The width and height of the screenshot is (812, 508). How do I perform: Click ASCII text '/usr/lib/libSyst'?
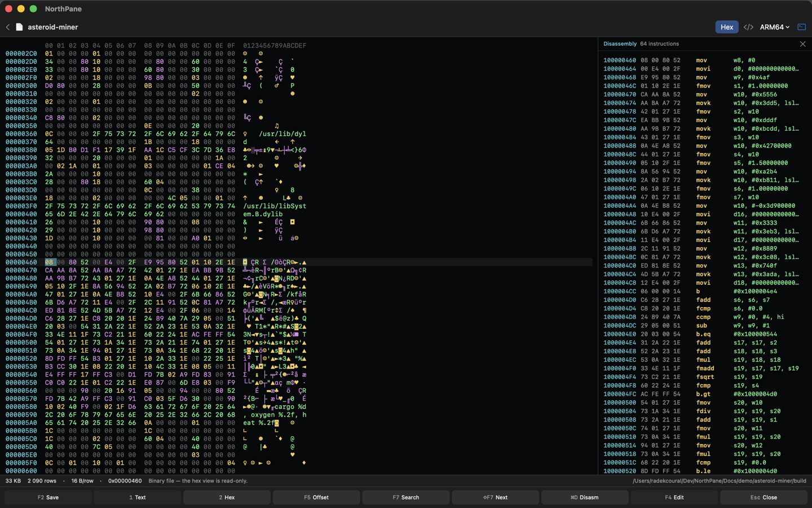pyautogui.click(x=275, y=206)
